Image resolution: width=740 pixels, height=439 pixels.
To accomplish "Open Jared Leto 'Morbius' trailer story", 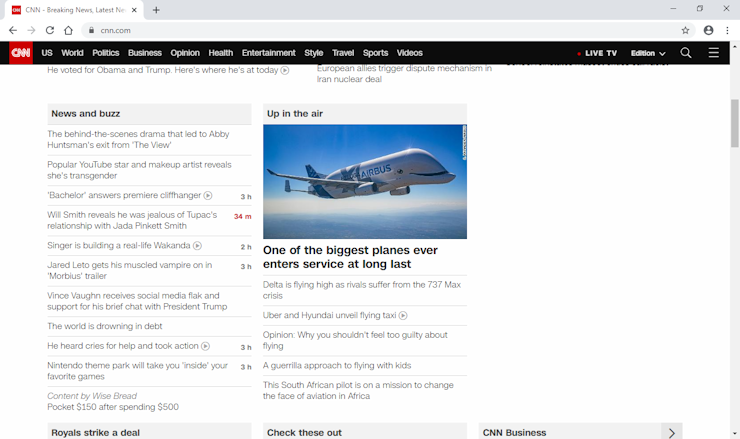I will (130, 270).
